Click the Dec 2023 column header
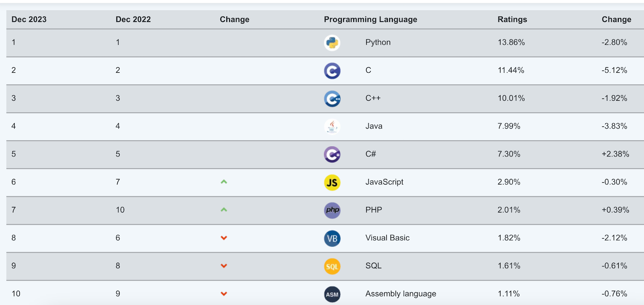Screen dimensions: 644x305 [29, 19]
